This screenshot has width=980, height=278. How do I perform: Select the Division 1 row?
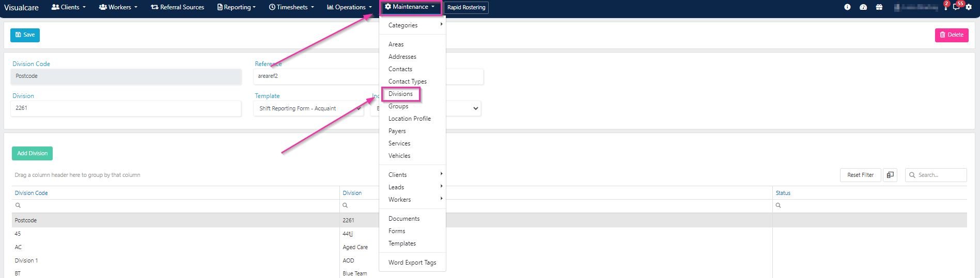click(x=489, y=260)
